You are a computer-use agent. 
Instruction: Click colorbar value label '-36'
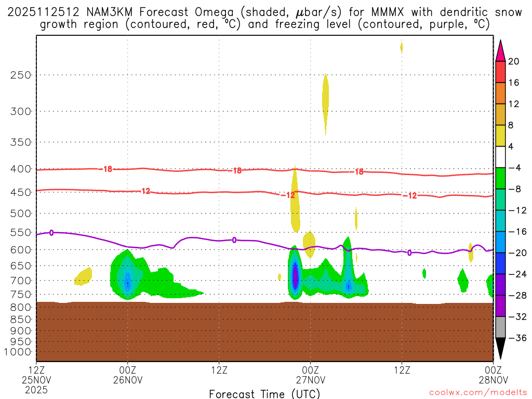(x=518, y=338)
